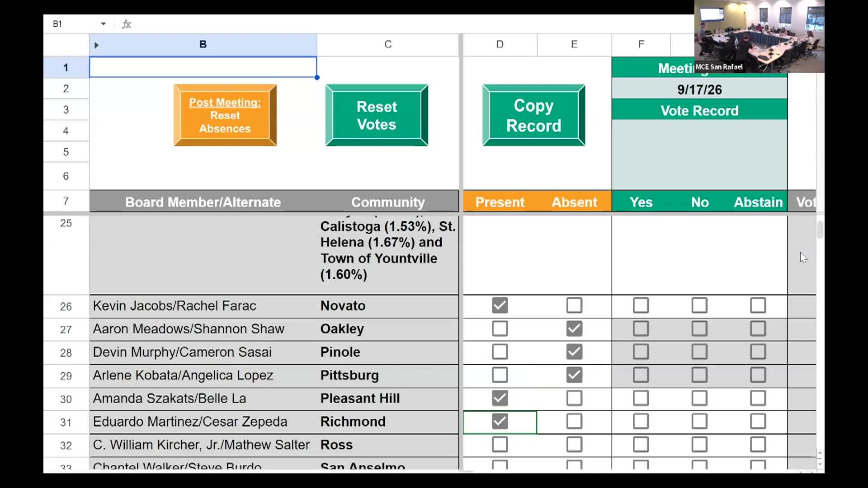This screenshot has width=868, height=488.
Task: Click the fx formula icon
Action: (x=127, y=24)
